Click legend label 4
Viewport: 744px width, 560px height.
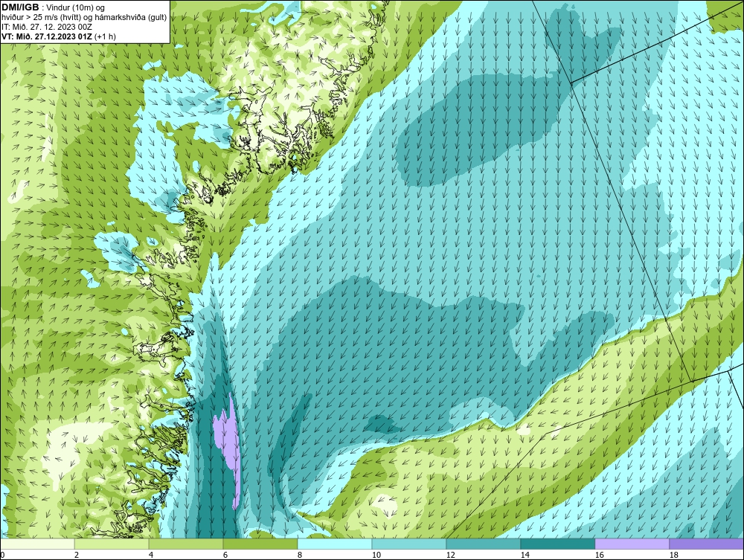(x=151, y=555)
